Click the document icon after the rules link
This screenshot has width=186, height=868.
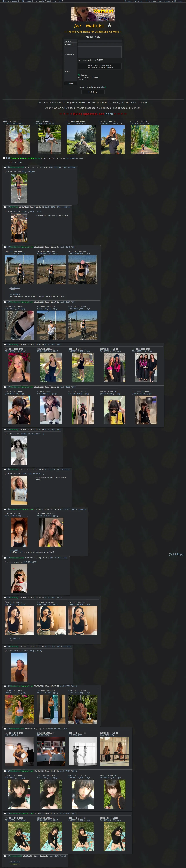click(106, 87)
